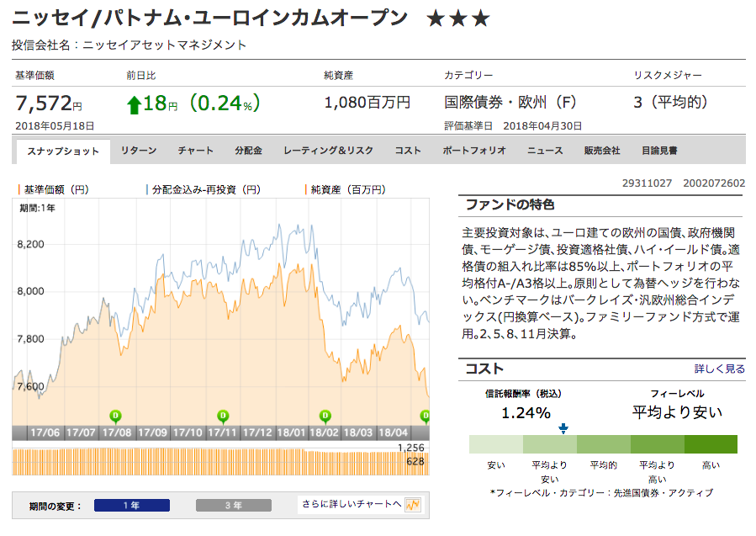The width and height of the screenshot is (756, 536).
Task: Click the 18/01 month label on chart axis
Action: point(291,433)
